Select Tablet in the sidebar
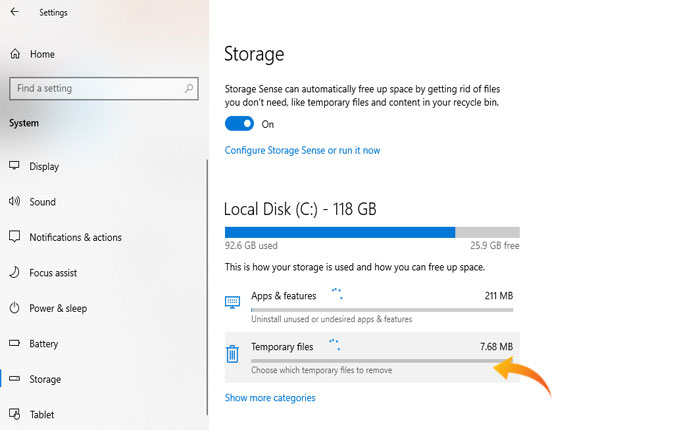The height and width of the screenshot is (430, 700). (x=42, y=415)
